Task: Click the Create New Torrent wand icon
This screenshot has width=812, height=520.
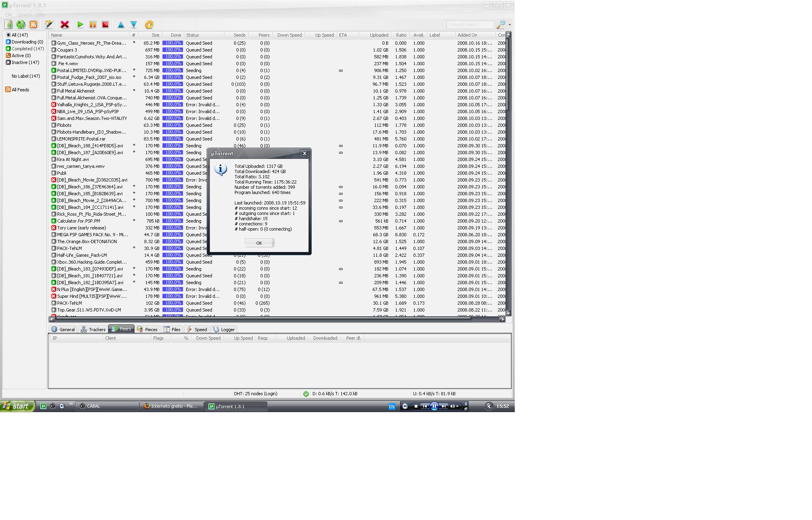Action: point(49,25)
